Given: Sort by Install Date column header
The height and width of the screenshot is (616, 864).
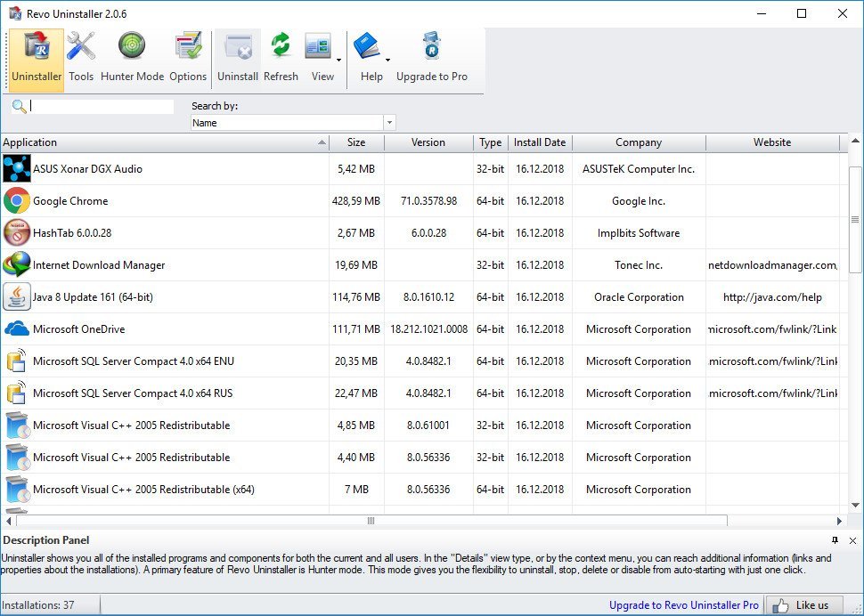Looking at the screenshot, I should 539,142.
